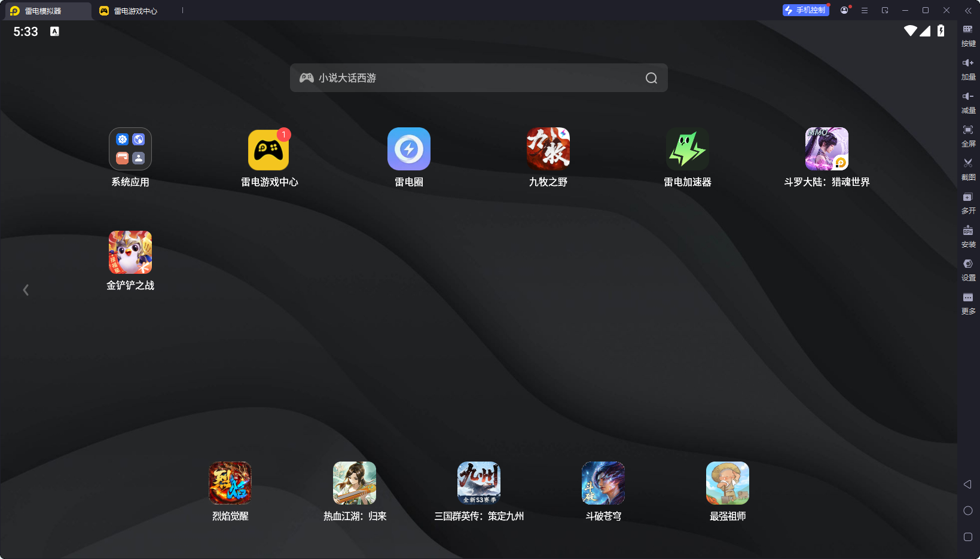Show 更多 sidebar tools
980x559 pixels.
tap(968, 303)
